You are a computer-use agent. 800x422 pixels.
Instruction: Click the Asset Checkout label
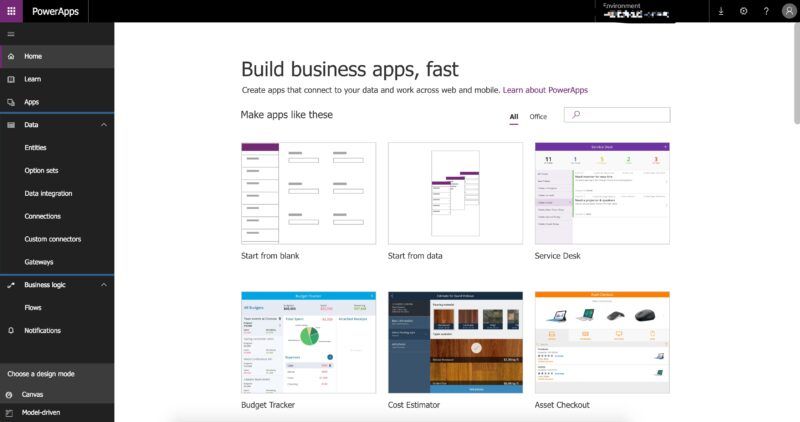tap(562, 405)
